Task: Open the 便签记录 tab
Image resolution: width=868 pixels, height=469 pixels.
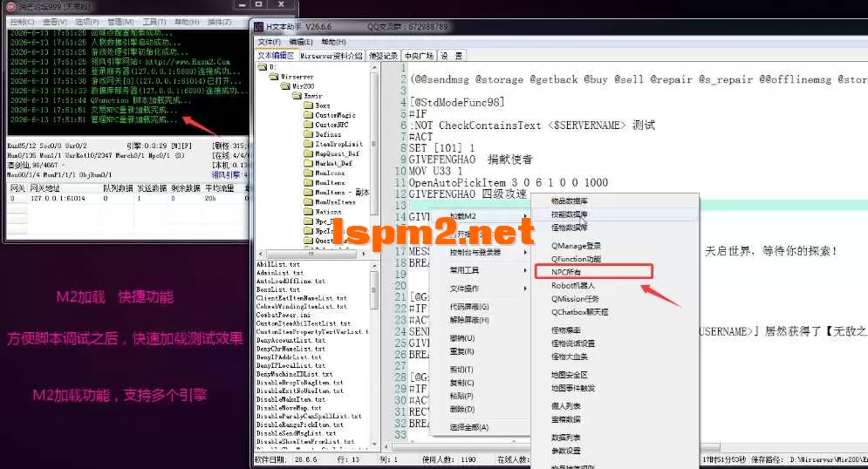Action: tap(383, 56)
